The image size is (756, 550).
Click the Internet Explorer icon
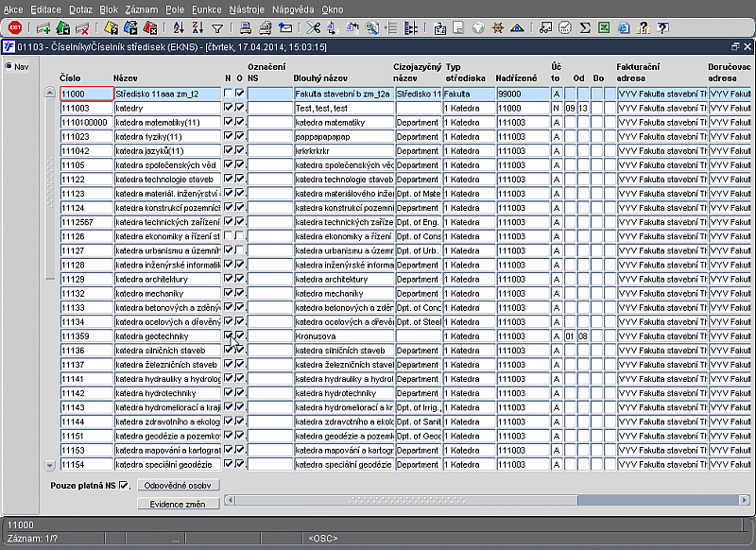coord(624,28)
